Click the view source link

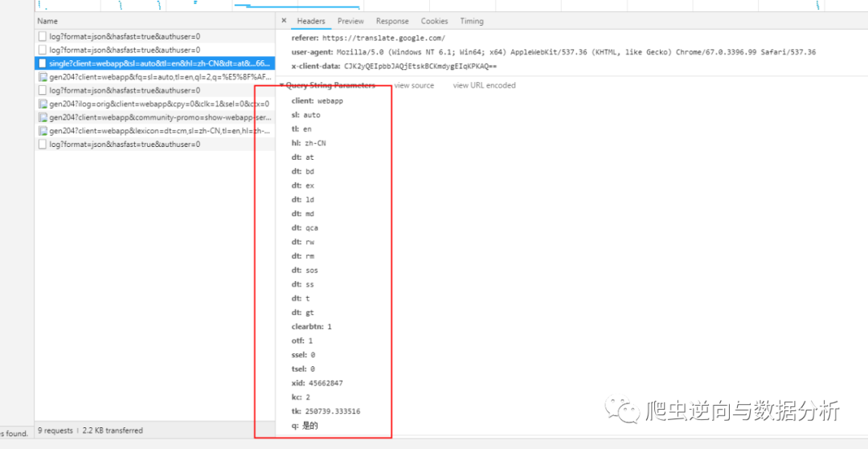click(x=414, y=85)
